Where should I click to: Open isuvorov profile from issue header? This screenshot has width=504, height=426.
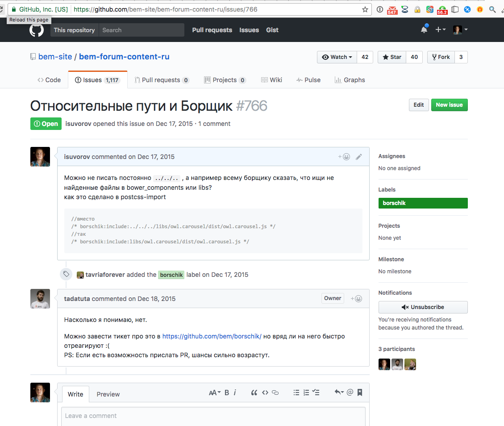79,124
